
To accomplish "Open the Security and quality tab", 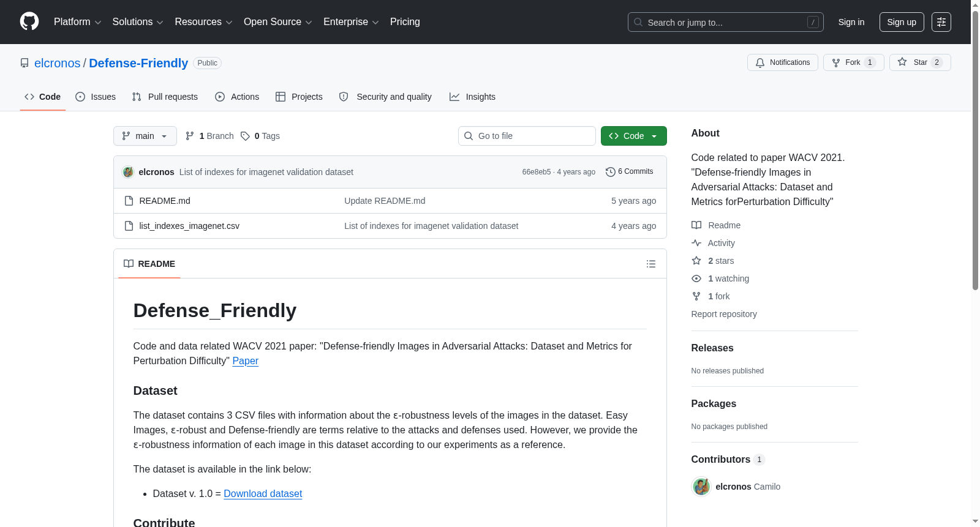I will point(385,97).
